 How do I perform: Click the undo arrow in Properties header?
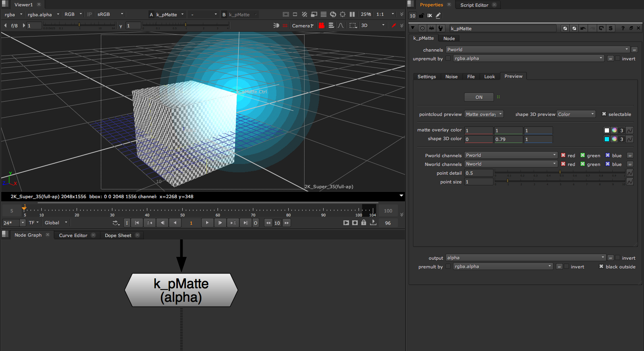[583, 28]
